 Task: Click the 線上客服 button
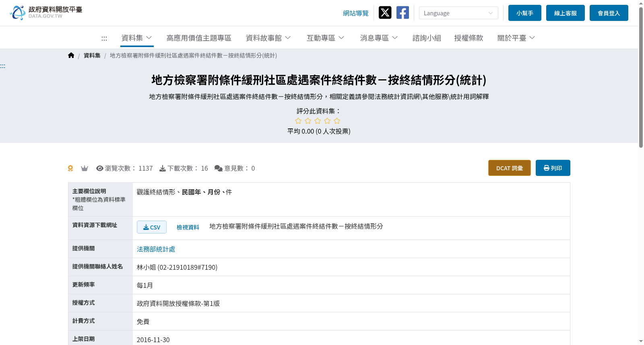[x=566, y=13]
